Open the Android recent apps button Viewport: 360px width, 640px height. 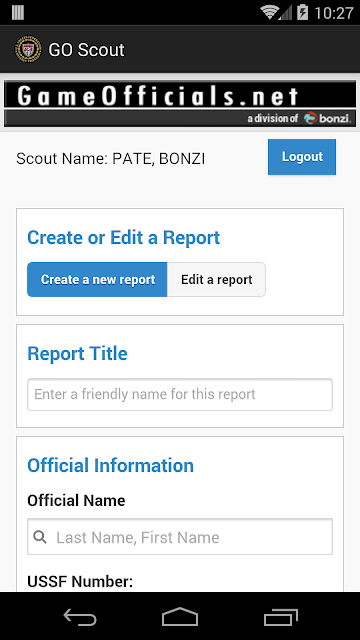click(281, 617)
